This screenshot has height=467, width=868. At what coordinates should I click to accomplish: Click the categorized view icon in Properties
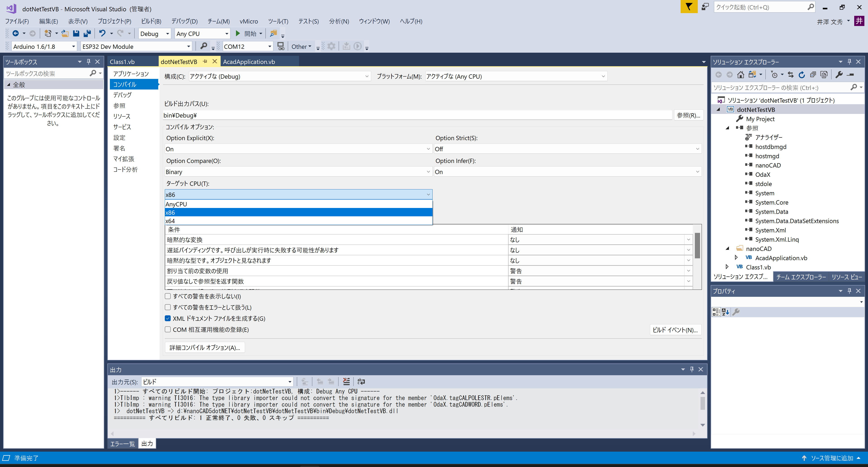coord(716,312)
